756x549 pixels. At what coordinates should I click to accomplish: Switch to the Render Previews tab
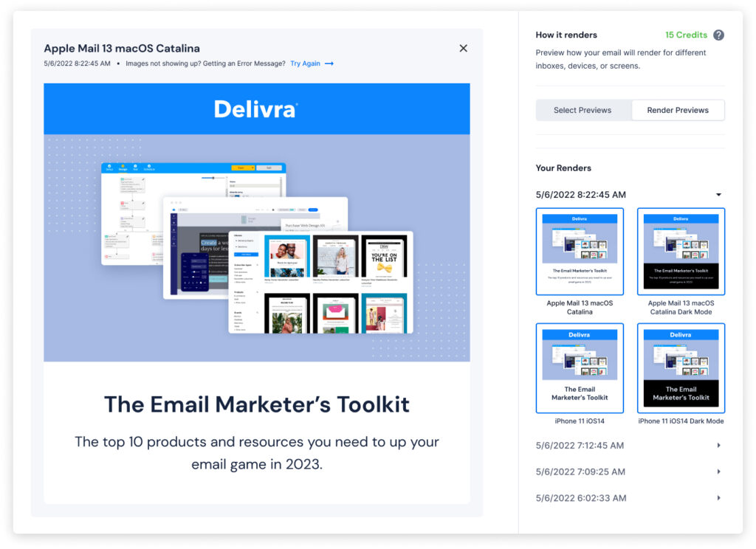click(x=678, y=111)
